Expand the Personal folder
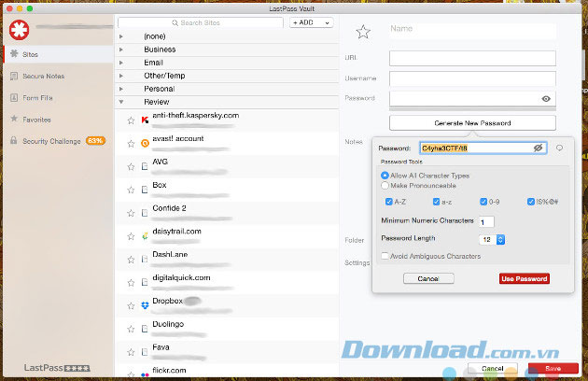The height and width of the screenshot is (381, 588). click(x=121, y=89)
